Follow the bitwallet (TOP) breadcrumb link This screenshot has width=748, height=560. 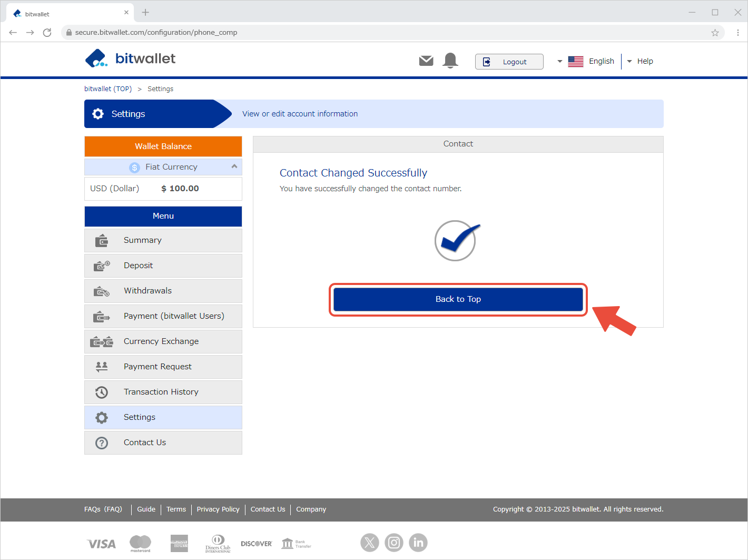click(108, 89)
